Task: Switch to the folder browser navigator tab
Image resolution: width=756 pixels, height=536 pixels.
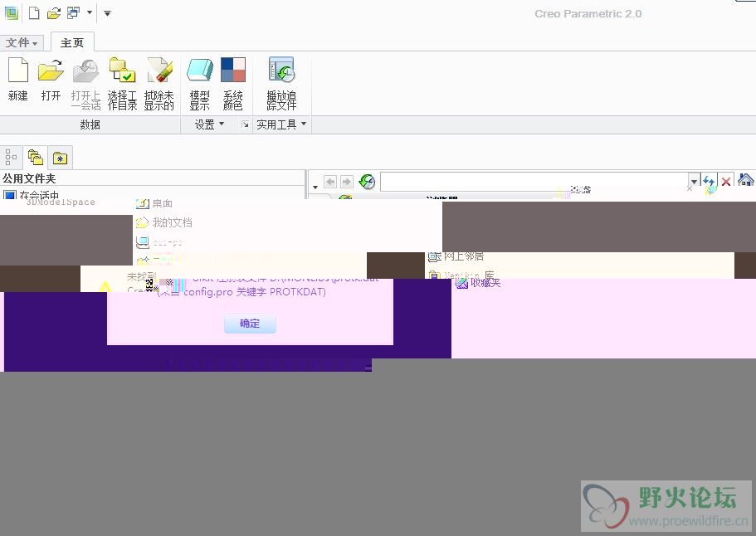Action: pos(35,157)
